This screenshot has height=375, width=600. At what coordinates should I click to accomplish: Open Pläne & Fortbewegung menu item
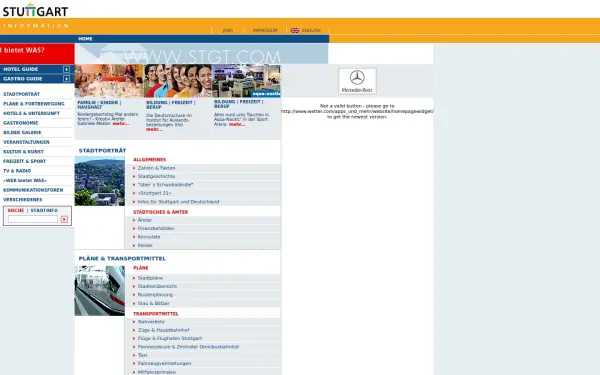(x=34, y=104)
